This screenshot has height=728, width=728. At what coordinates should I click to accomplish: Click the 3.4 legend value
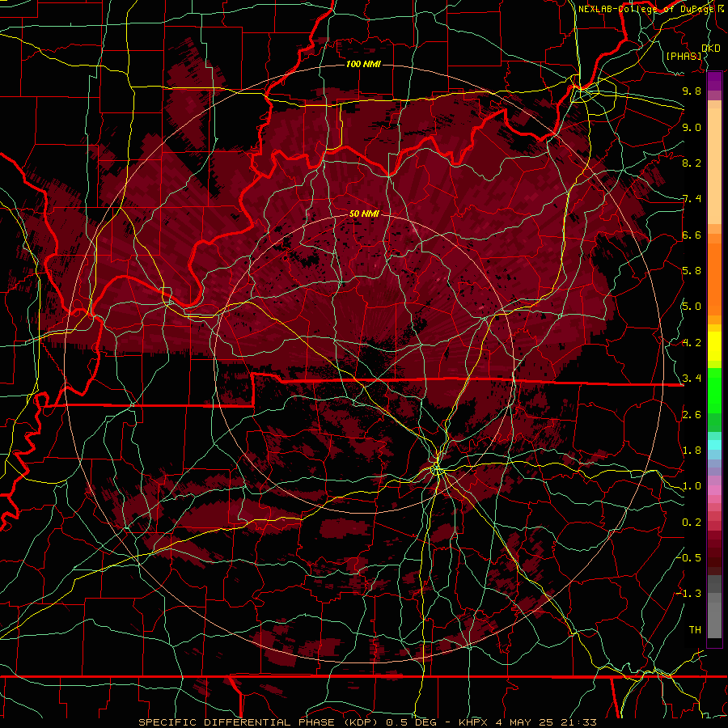click(x=692, y=379)
